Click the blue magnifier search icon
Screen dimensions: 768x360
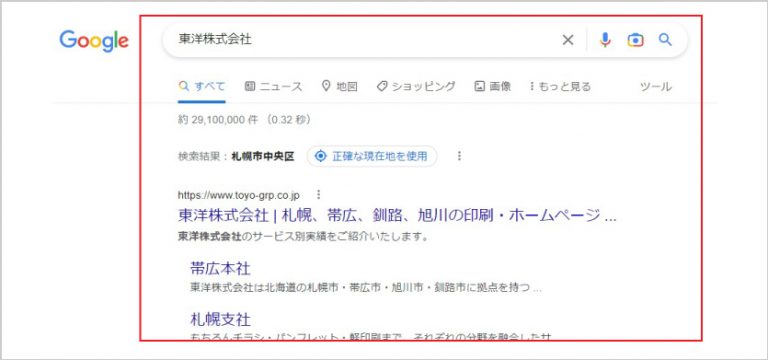point(665,40)
